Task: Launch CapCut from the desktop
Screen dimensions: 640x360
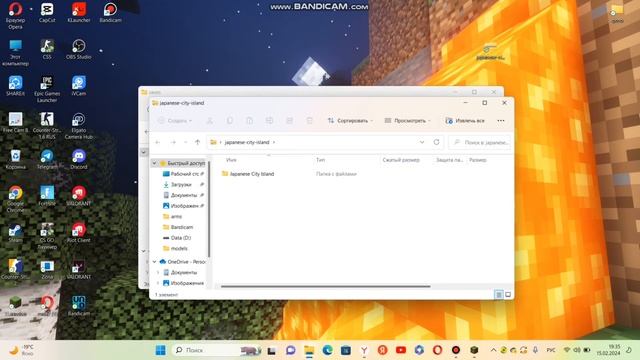Action: tap(47, 13)
